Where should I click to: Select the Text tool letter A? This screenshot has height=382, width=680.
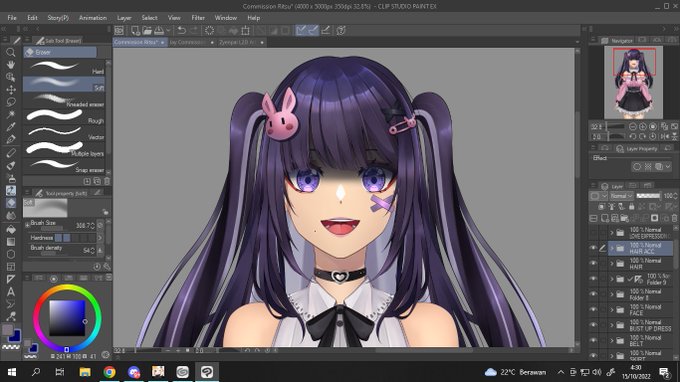pos(11,292)
